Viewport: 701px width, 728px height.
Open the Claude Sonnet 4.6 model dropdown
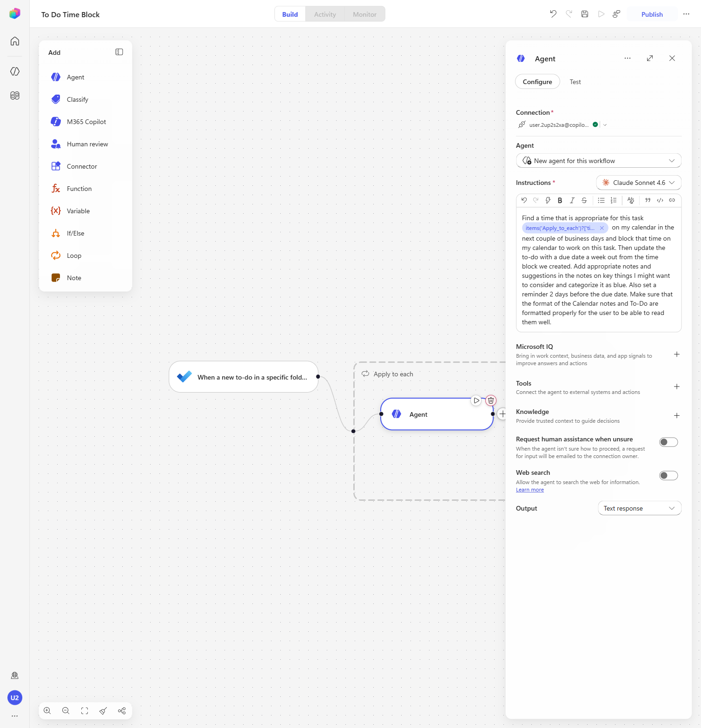tap(639, 183)
